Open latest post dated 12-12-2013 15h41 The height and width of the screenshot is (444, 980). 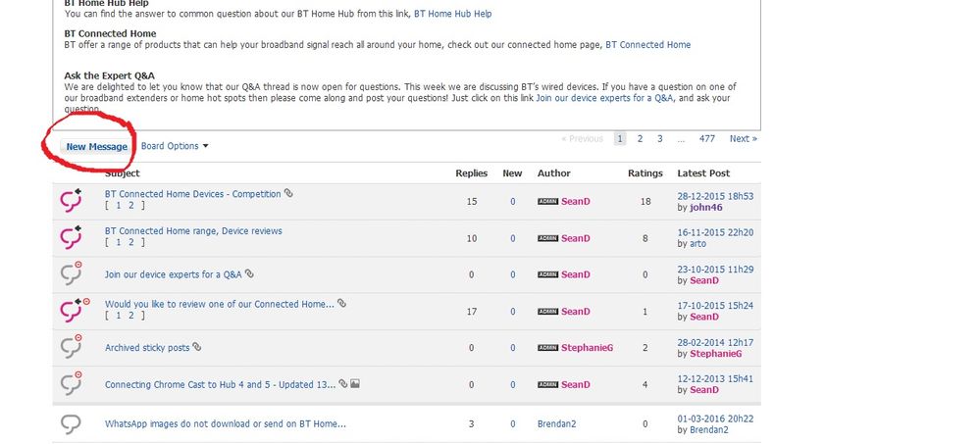coord(715,378)
